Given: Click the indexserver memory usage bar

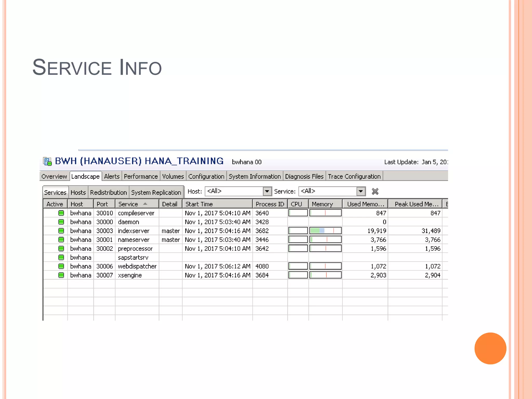Looking at the screenshot, I should (x=325, y=231).
